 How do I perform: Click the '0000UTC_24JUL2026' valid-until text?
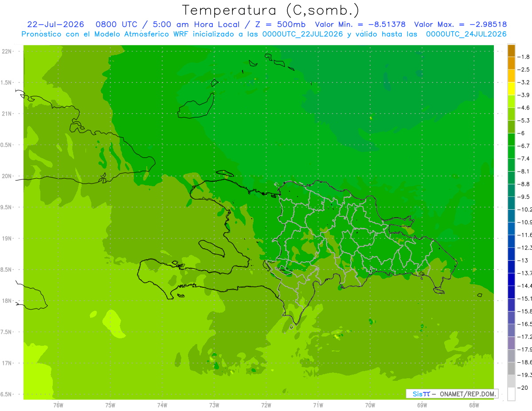point(466,34)
